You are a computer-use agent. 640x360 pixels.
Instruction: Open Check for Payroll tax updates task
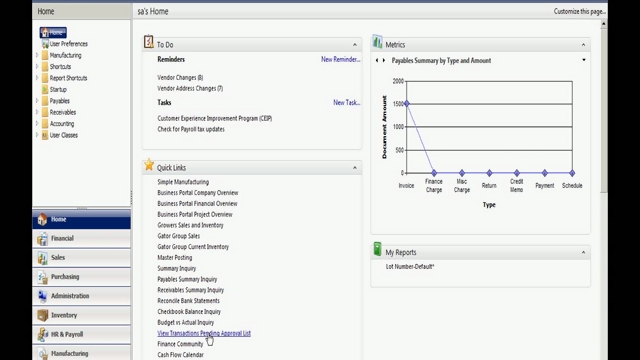(x=191, y=129)
